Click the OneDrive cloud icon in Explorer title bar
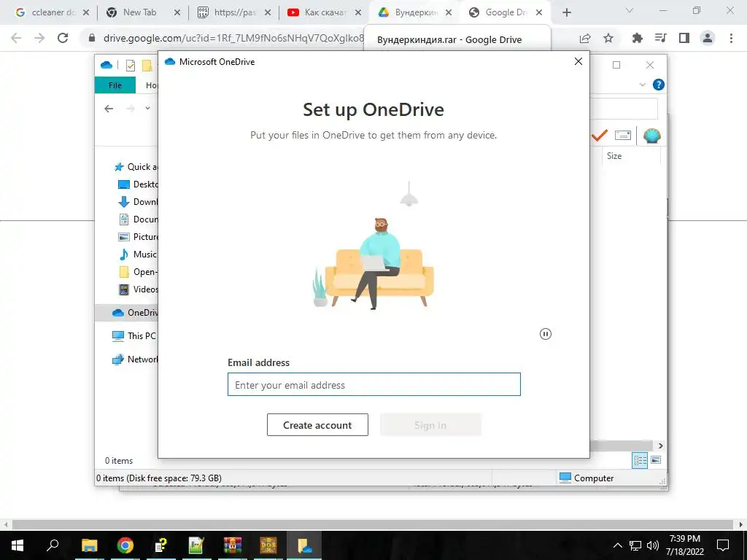 [107, 65]
